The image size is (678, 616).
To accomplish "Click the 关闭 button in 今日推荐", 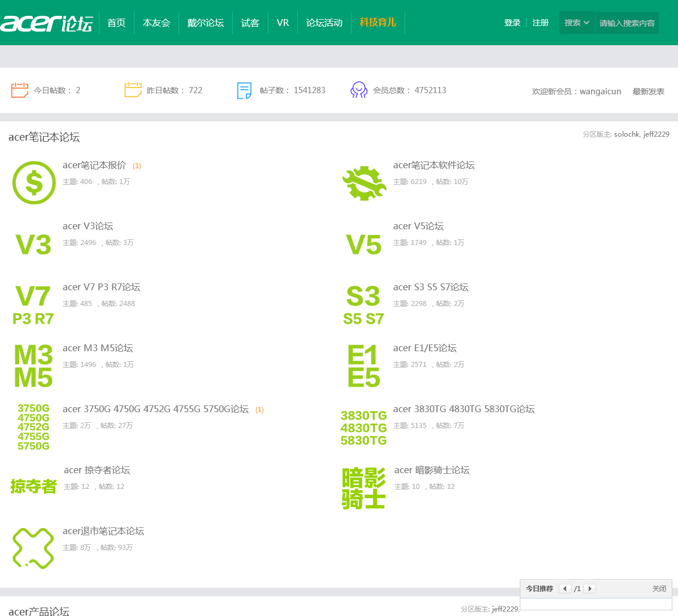I will point(659,588).
